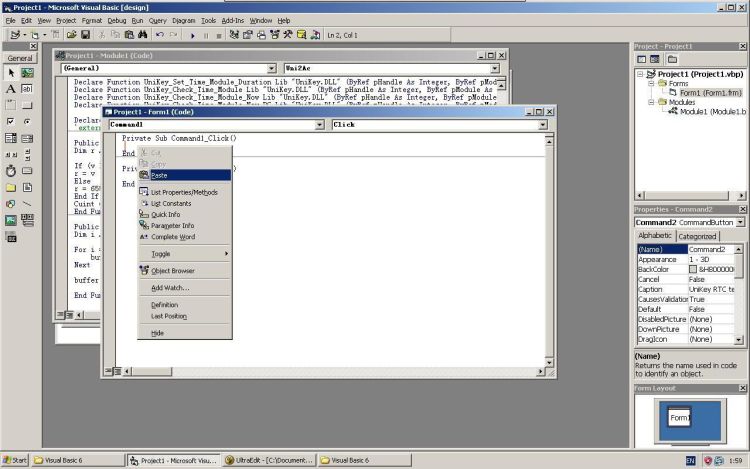This screenshot has height=469, width=750.
Task: Choose Add Watch... from context menu
Action: 185,288
